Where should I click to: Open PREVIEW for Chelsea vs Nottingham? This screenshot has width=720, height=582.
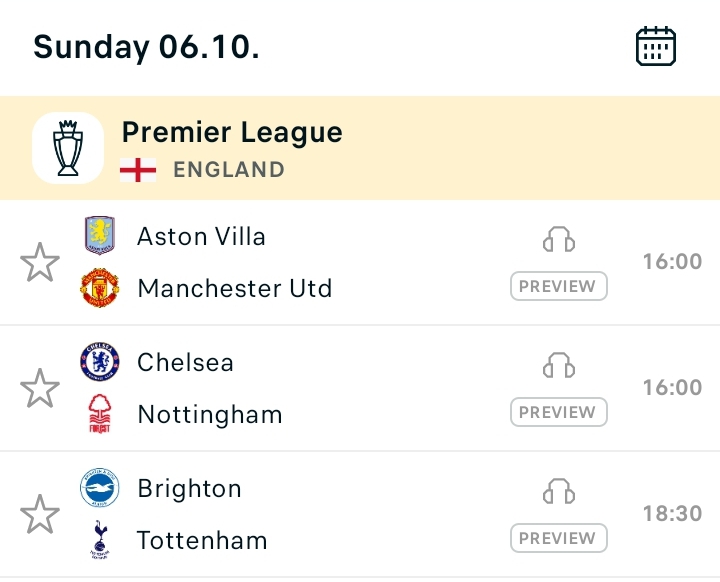pos(559,412)
